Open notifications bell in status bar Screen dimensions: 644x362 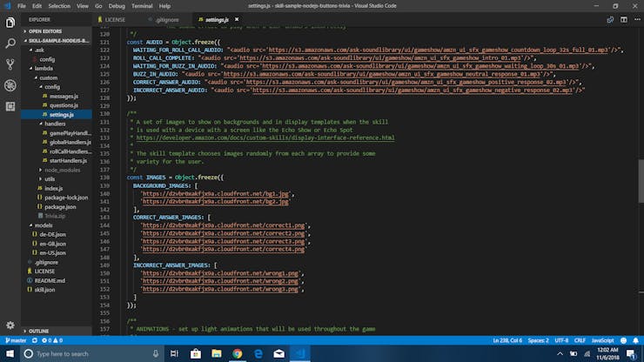coord(636,340)
